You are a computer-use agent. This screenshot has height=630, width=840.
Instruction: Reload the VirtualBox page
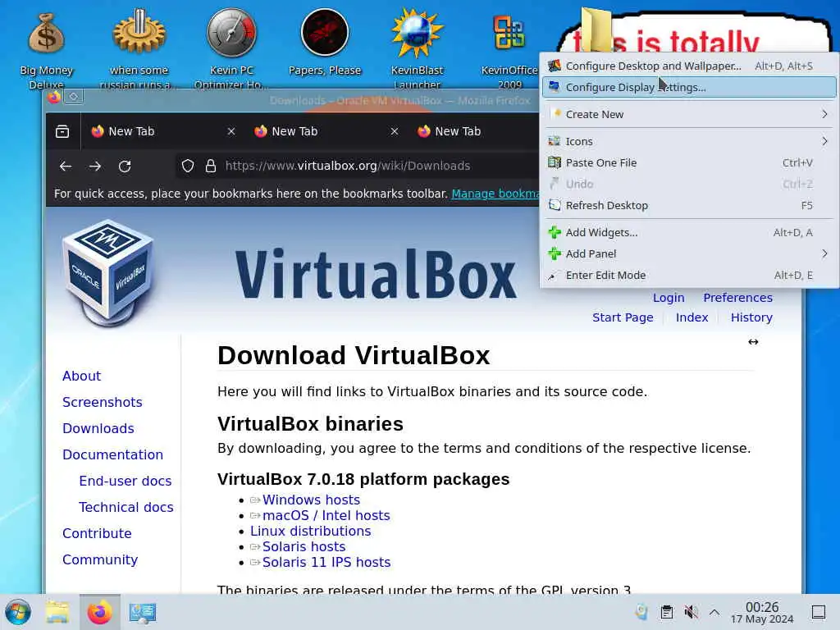pos(125,166)
